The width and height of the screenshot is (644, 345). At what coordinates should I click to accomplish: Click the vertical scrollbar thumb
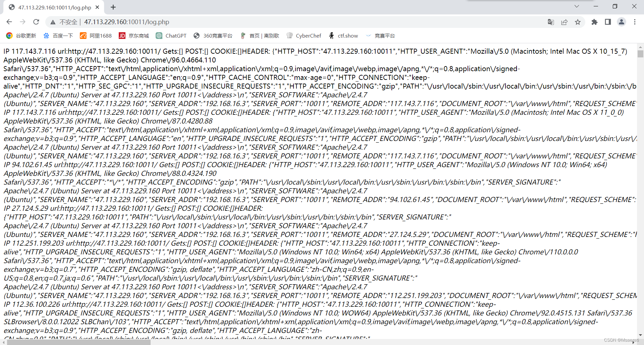click(640, 53)
